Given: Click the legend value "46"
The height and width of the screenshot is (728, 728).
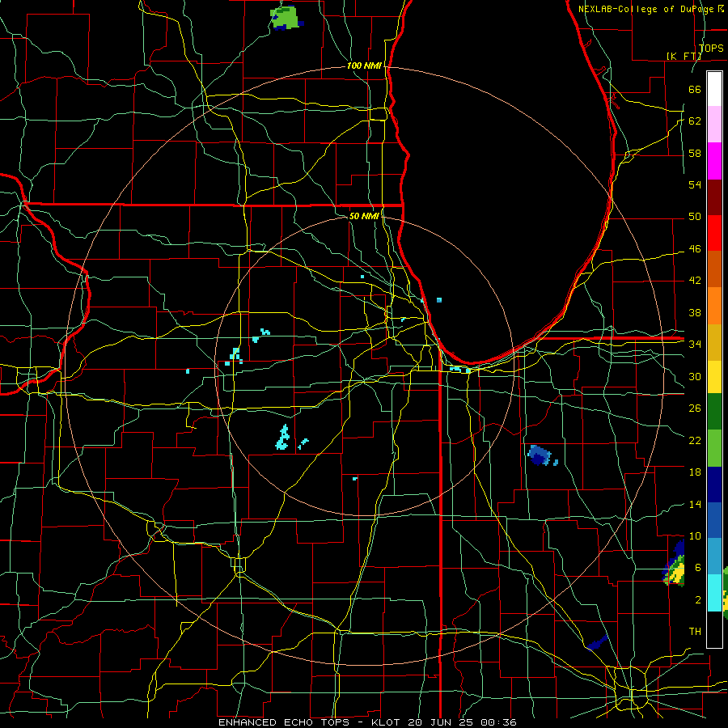Looking at the screenshot, I should [695, 249].
